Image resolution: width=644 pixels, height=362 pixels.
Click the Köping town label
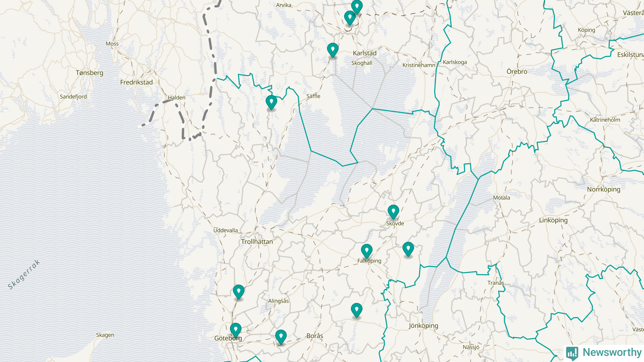[586, 30]
